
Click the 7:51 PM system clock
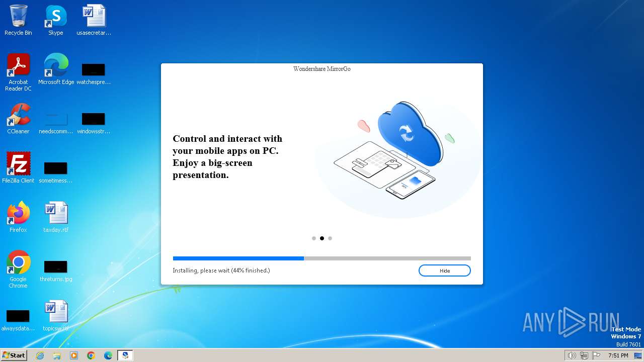[x=618, y=355]
